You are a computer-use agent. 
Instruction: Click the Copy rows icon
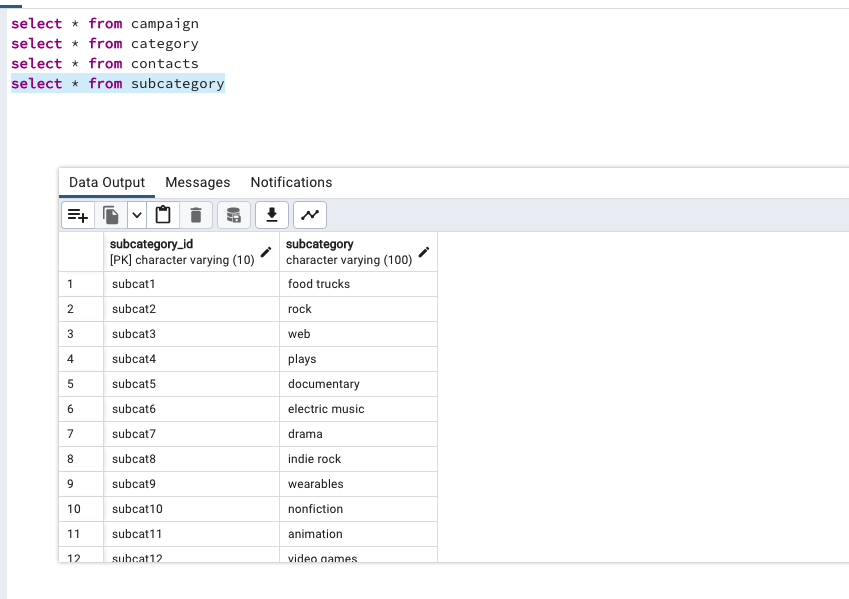[110, 214]
